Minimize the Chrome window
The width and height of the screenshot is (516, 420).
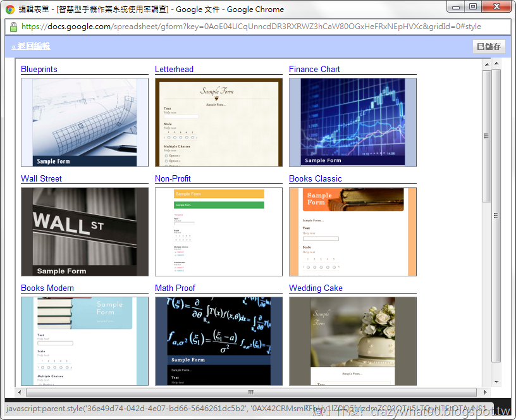click(x=456, y=7)
